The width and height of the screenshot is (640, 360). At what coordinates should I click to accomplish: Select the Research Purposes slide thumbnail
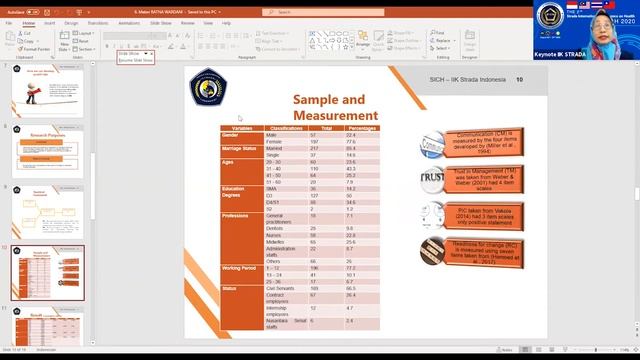click(48, 151)
